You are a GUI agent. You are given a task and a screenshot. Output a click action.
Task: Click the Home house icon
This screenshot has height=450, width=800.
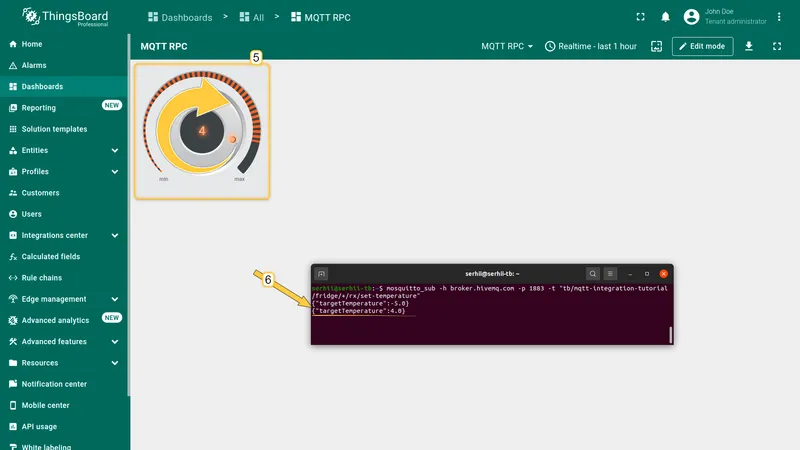click(x=13, y=44)
